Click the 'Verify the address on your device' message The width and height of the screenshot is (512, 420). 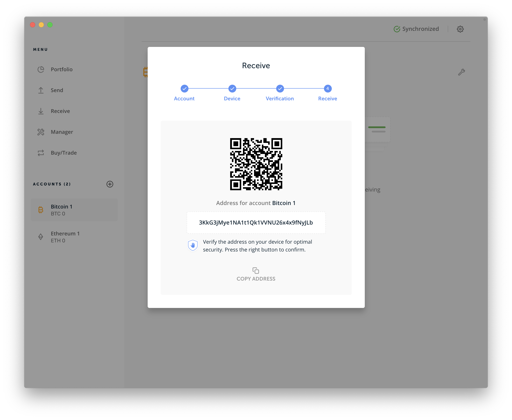257,246
